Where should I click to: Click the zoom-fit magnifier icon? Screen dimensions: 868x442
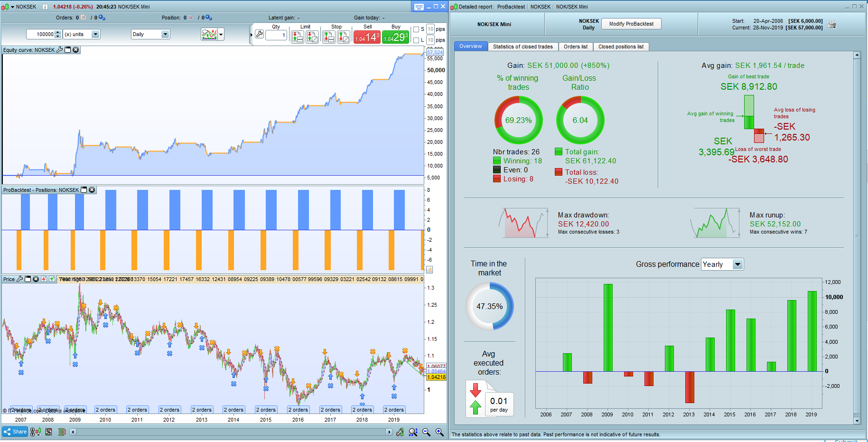click(x=413, y=432)
